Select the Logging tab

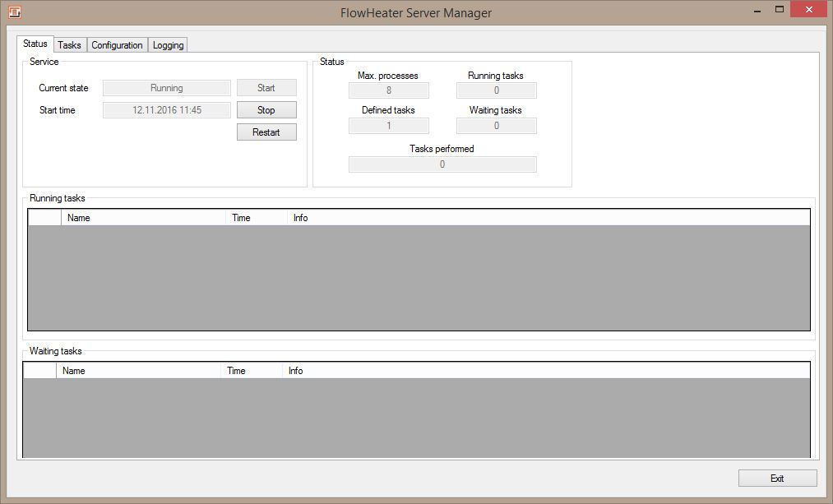[x=168, y=45]
